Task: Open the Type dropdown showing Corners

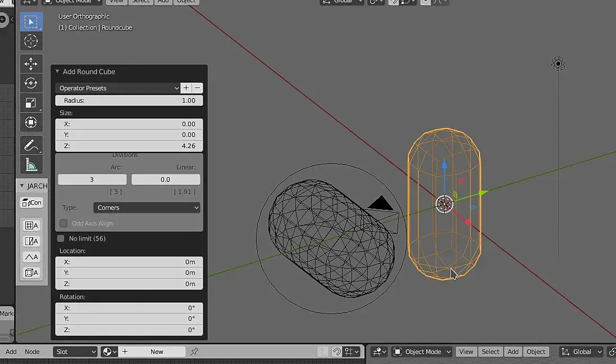Action: tap(147, 208)
